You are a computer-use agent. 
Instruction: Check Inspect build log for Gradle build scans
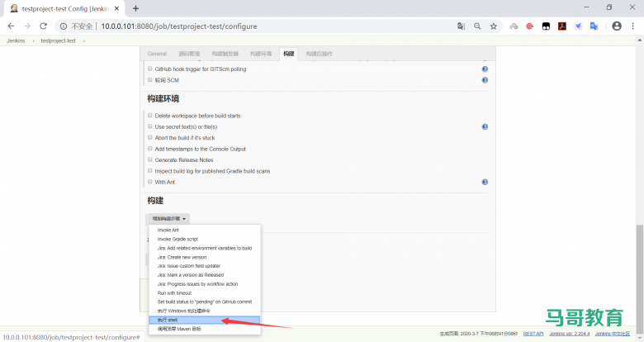[150, 171]
